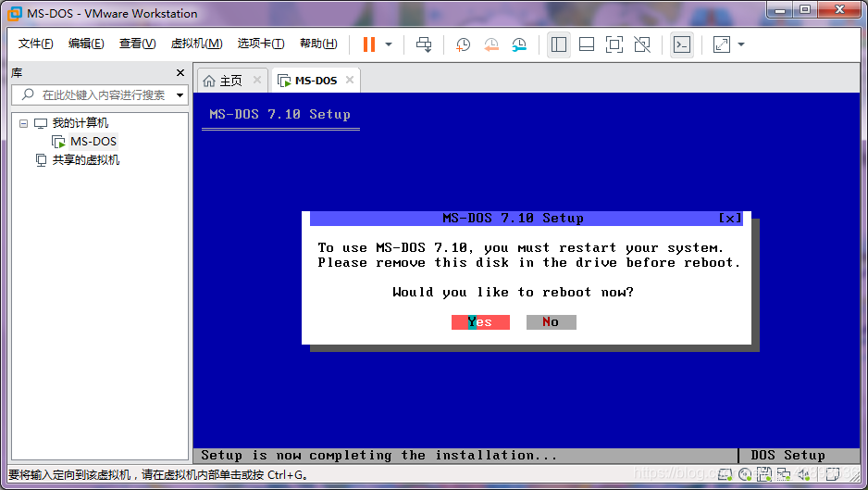Open the 选项卡(T) menu

pos(261,44)
